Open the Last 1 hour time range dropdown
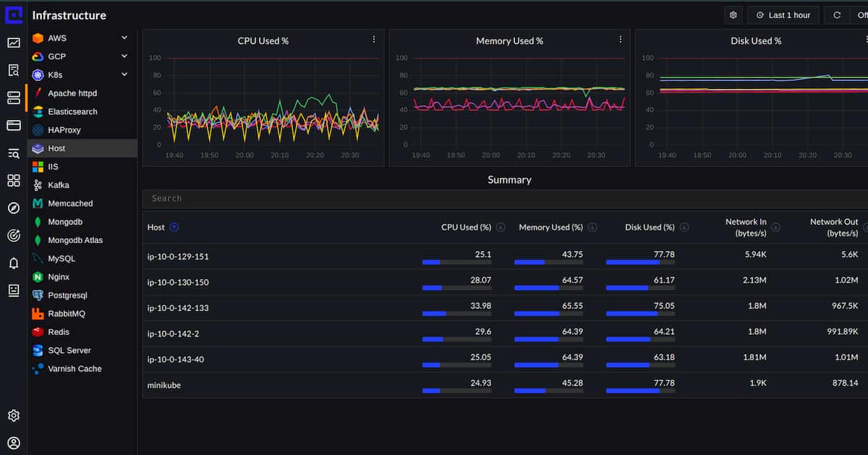 coord(783,14)
